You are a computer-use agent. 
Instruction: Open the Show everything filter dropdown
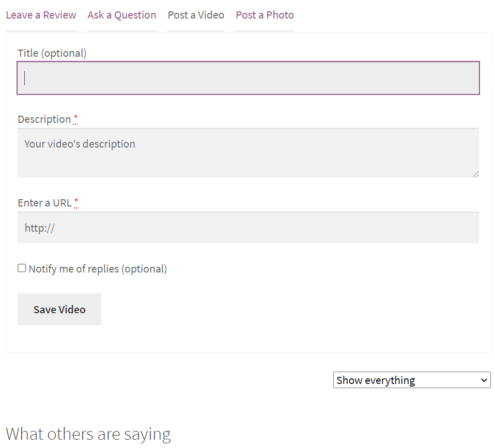(412, 380)
